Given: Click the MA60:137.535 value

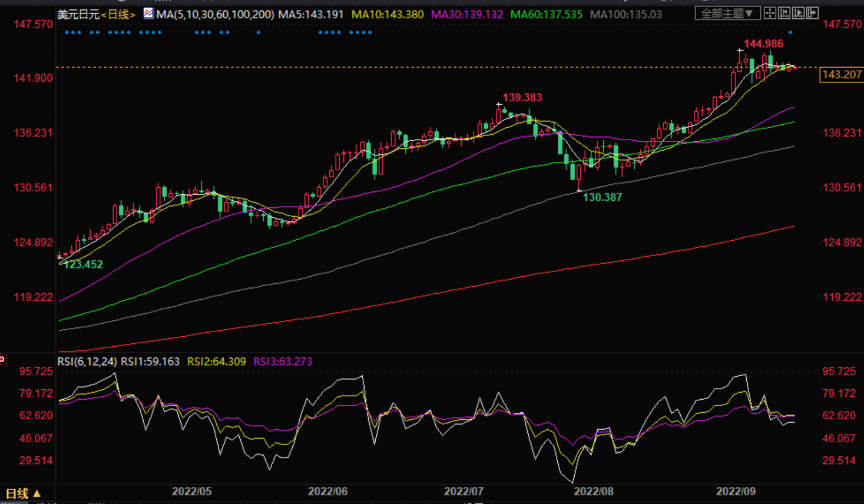Looking at the screenshot, I should click(547, 14).
